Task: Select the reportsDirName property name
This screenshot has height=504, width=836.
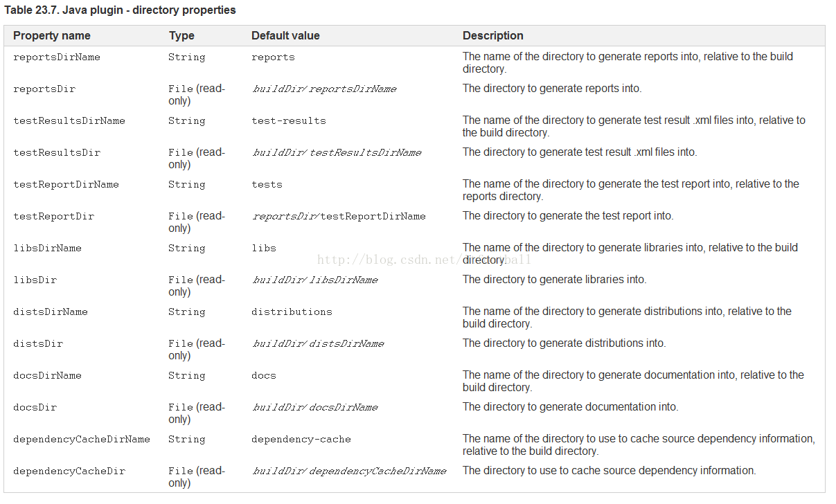Action: pyautogui.click(x=57, y=57)
